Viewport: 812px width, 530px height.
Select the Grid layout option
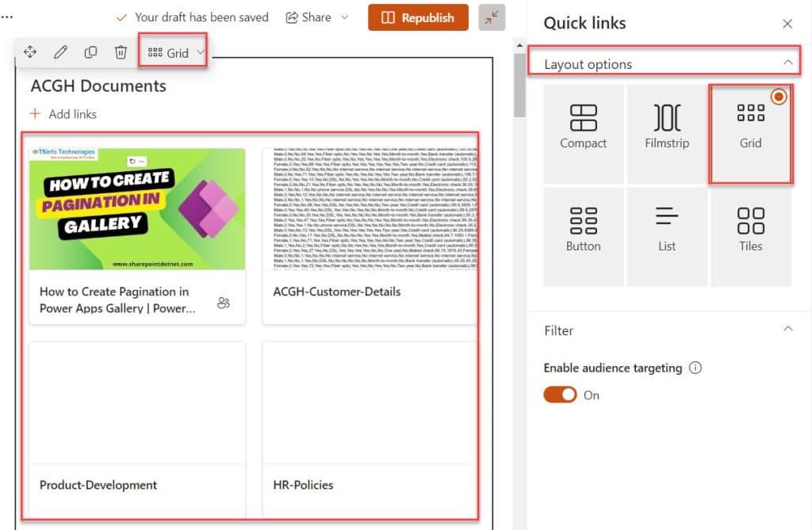[750, 134]
